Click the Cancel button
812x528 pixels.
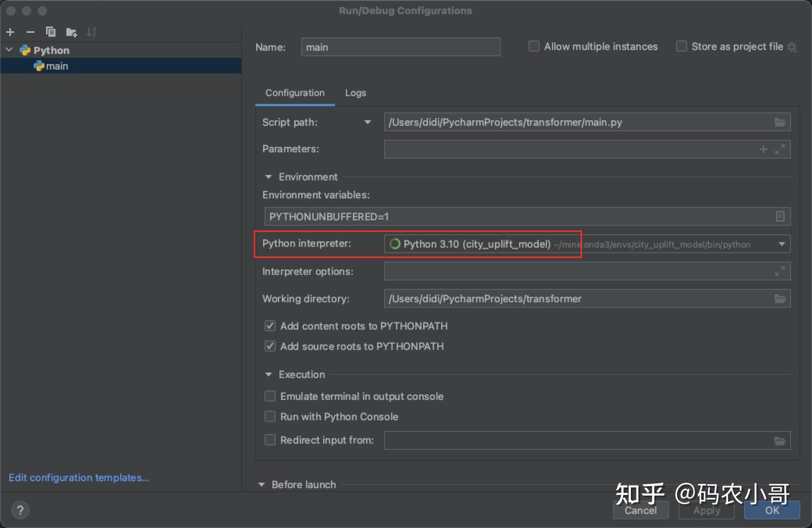pyautogui.click(x=641, y=511)
